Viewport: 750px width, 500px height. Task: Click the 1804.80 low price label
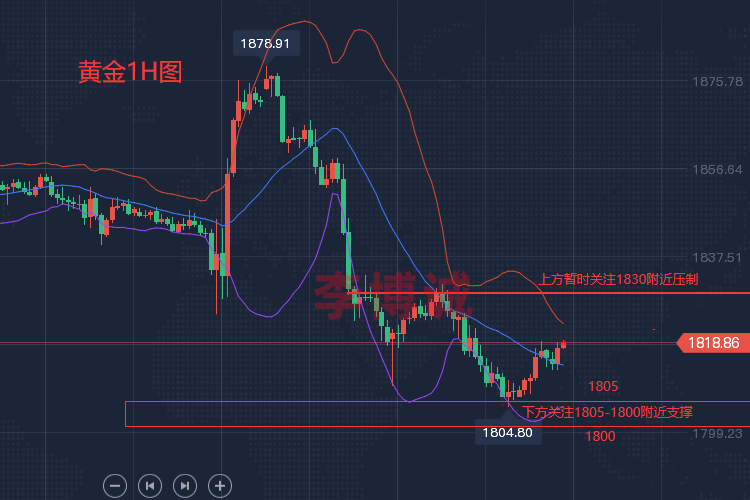pyautogui.click(x=507, y=433)
